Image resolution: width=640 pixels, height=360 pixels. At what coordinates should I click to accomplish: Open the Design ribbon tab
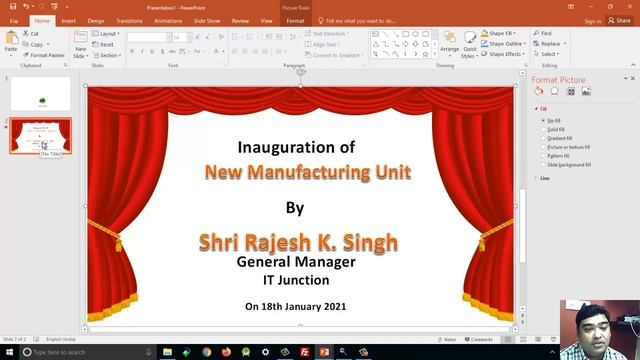(96, 21)
